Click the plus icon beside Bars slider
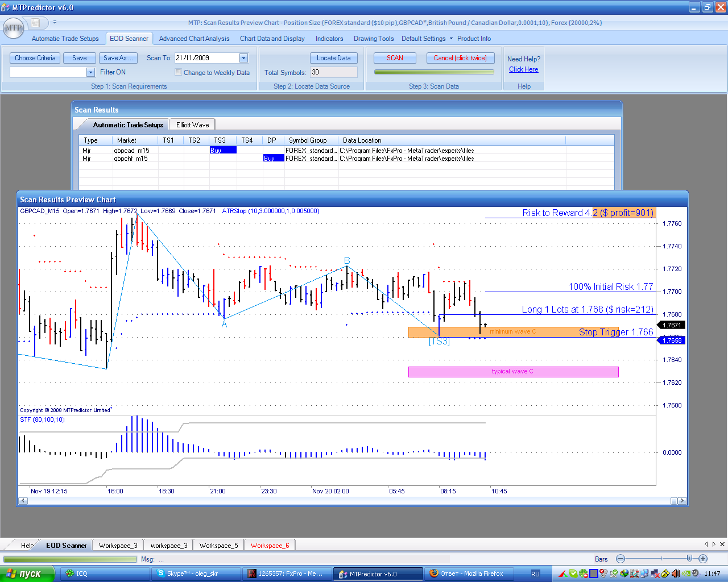 (x=703, y=559)
